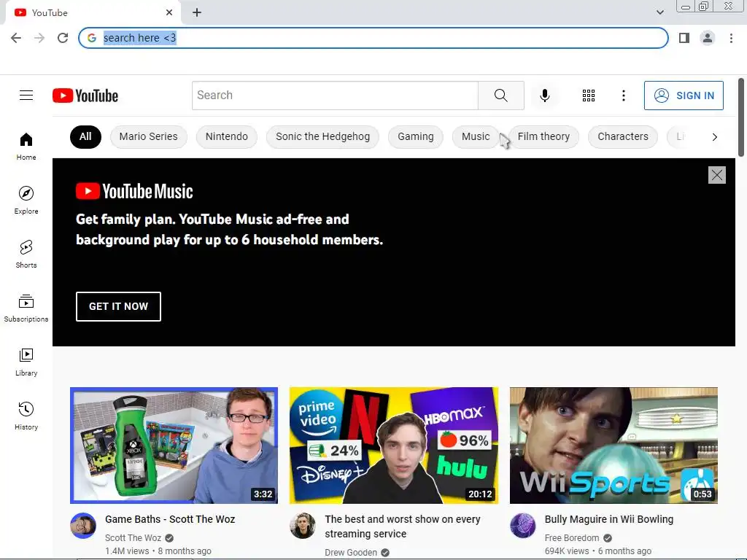Show more category chips with the right arrow
Image resolution: width=747 pixels, height=560 pixels.
pyautogui.click(x=714, y=137)
